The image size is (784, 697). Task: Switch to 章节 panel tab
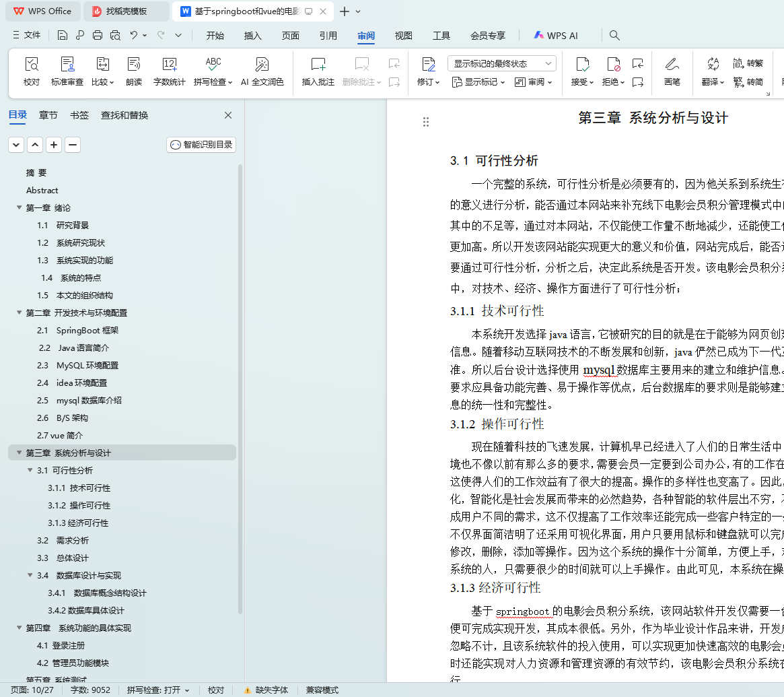(48, 115)
